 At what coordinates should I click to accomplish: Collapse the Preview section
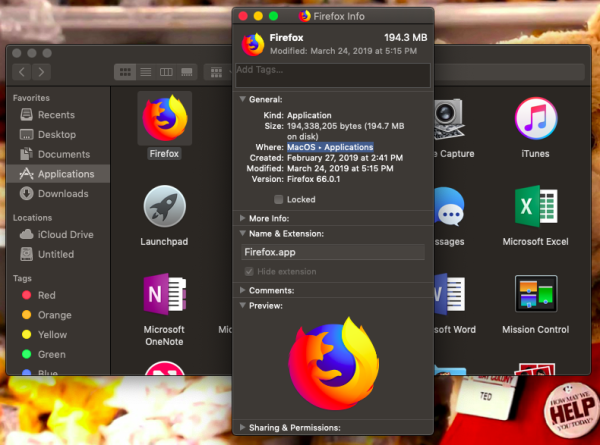242,305
